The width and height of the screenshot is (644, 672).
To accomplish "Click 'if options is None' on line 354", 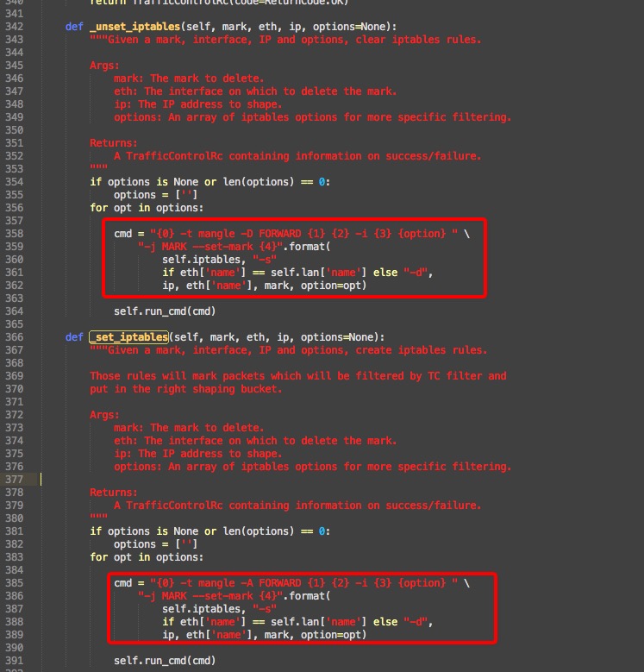I will pos(144,182).
